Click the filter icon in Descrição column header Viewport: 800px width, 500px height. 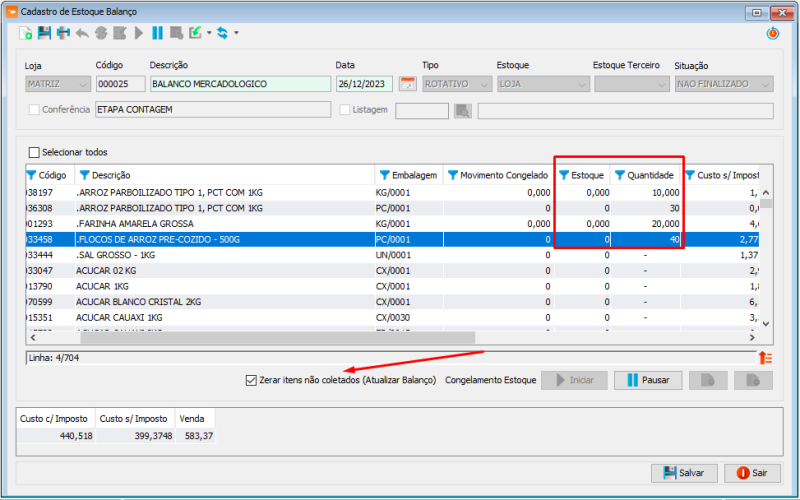(85, 175)
